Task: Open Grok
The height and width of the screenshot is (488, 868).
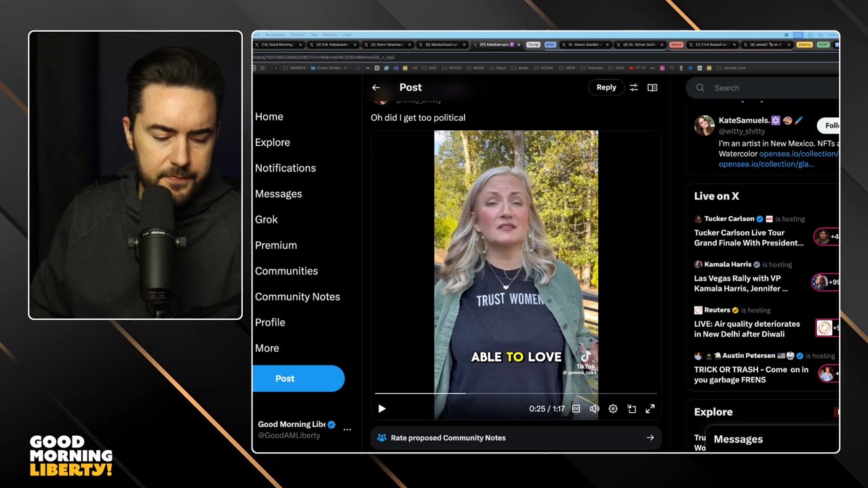Action: pos(267,220)
